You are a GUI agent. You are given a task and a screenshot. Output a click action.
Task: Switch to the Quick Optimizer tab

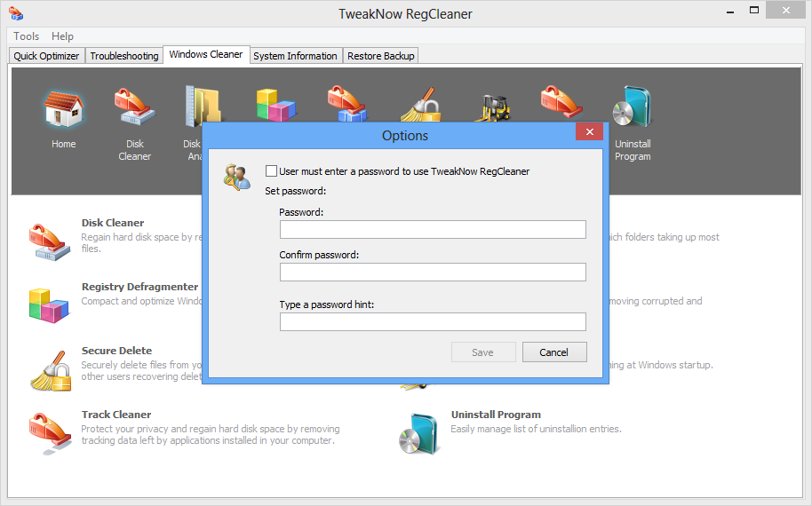tap(46, 56)
